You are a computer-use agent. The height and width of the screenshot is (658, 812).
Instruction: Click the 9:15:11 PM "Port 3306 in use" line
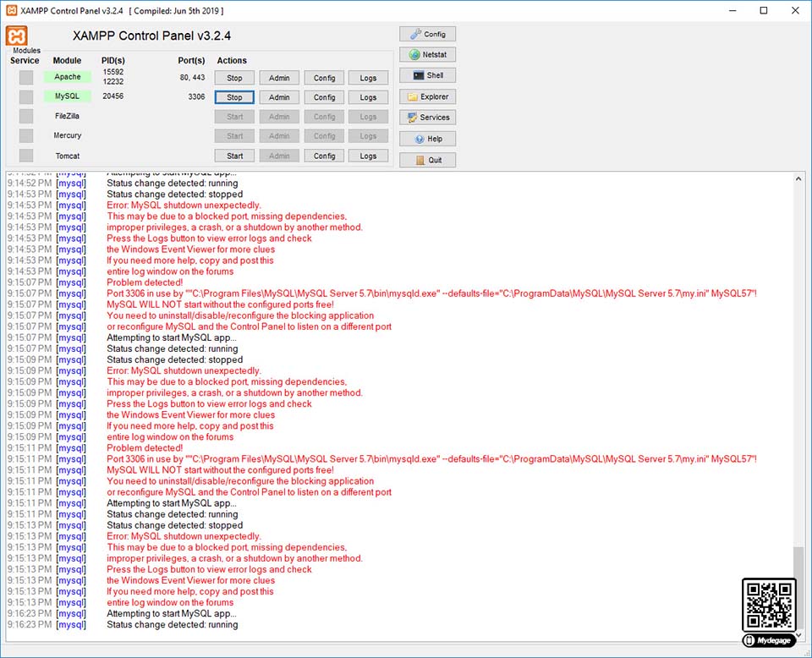(x=431, y=459)
